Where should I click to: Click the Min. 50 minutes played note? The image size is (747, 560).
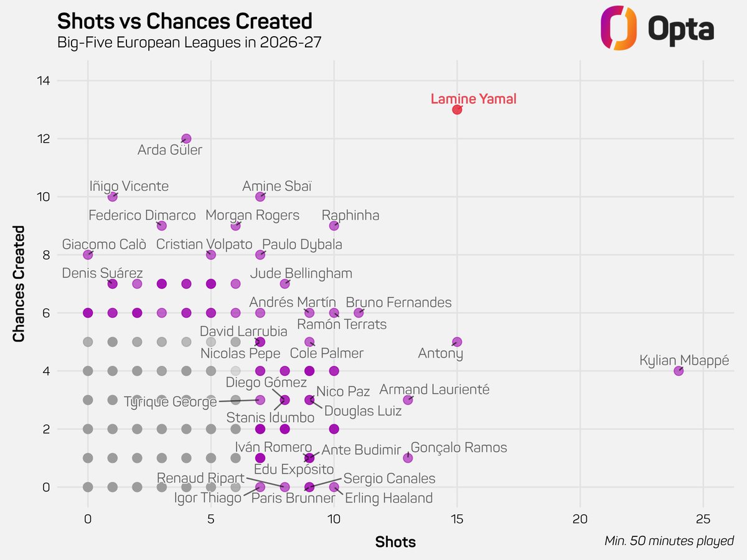coord(669,541)
